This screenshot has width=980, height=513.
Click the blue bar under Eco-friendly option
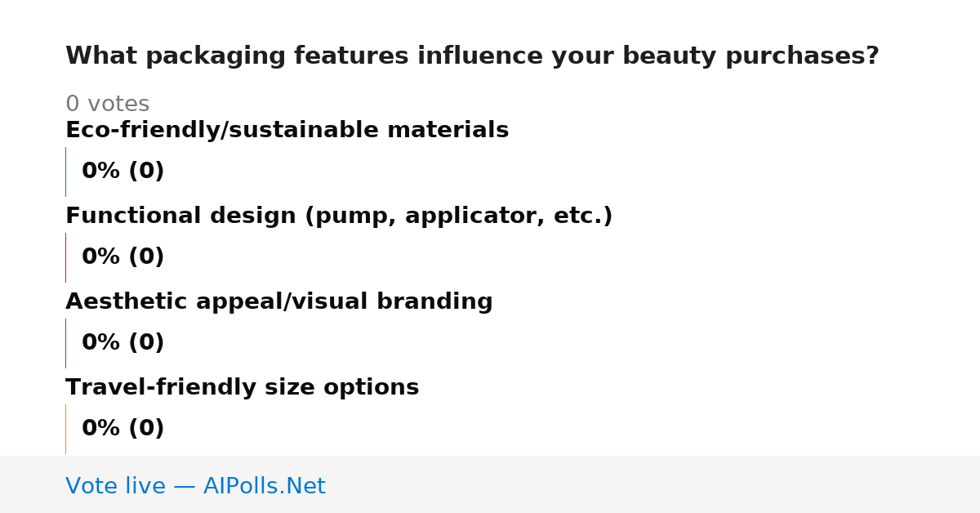[x=65, y=172]
